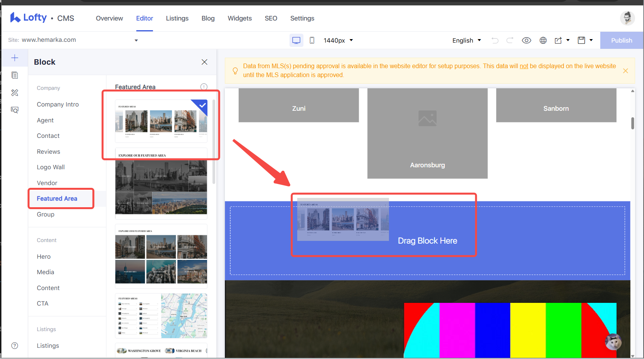644x359 pixels.
Task: Select the CTA block category
Action: pyautogui.click(x=43, y=304)
